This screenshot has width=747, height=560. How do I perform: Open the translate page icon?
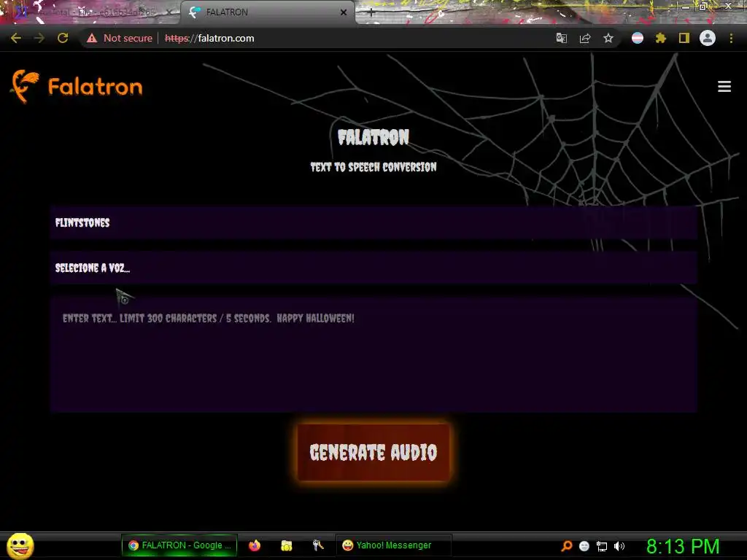[562, 38]
